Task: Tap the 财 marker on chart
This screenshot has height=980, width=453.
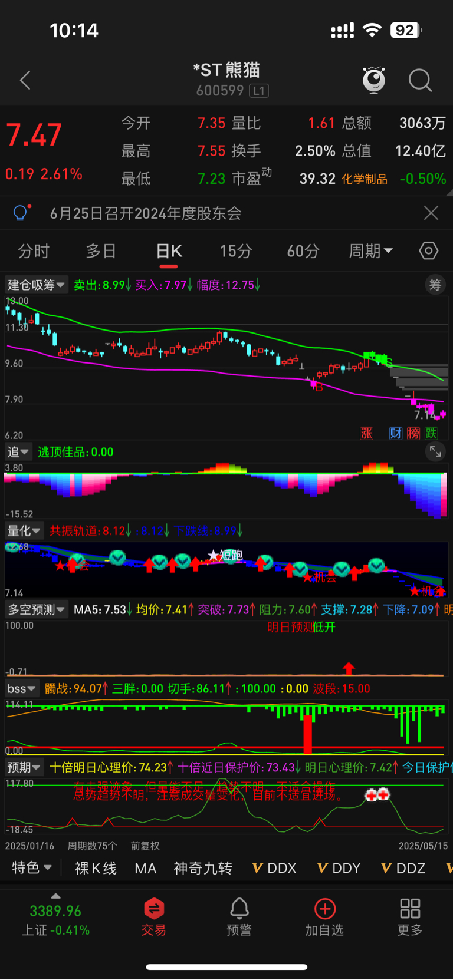Action: [x=395, y=433]
